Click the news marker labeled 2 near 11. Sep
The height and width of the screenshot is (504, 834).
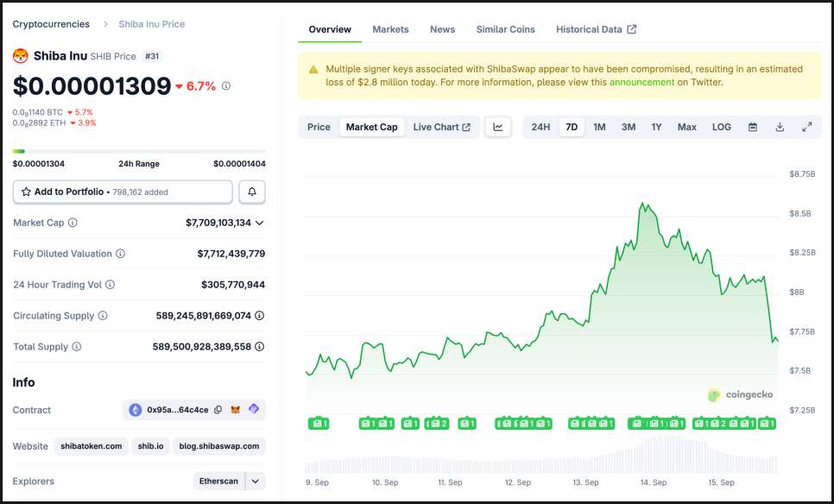click(439, 424)
